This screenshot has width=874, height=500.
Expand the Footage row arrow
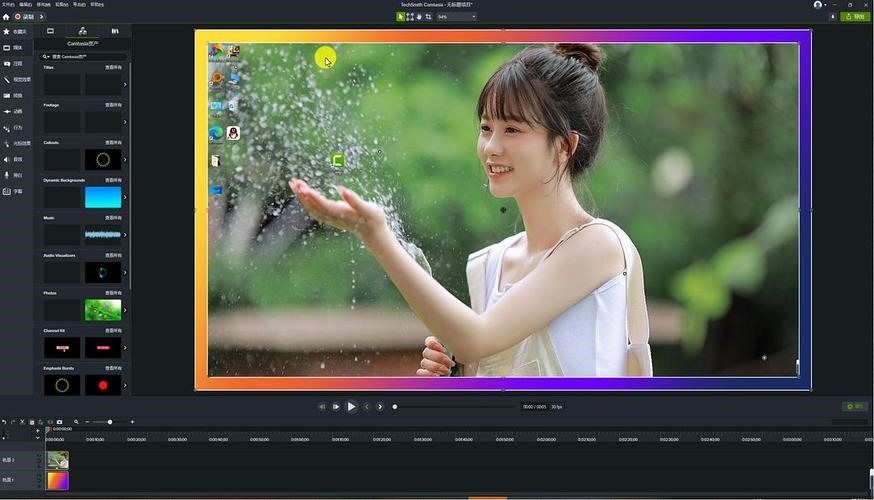point(125,122)
